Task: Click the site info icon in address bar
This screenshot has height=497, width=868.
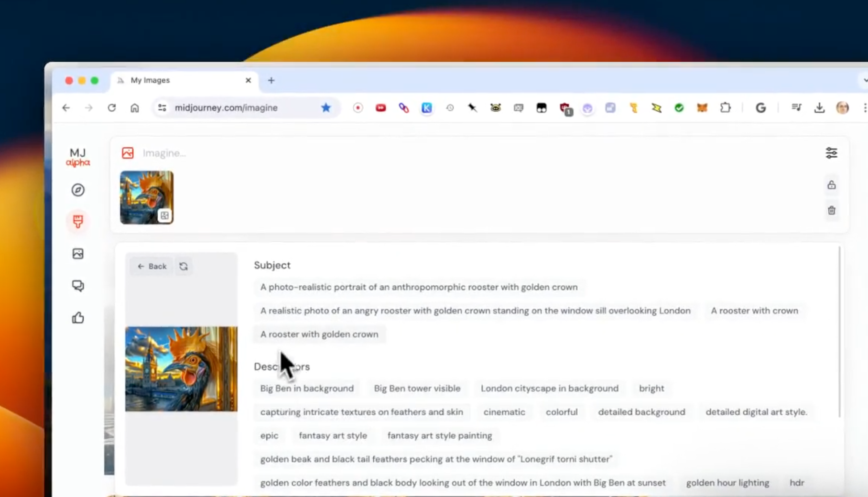Action: [162, 108]
